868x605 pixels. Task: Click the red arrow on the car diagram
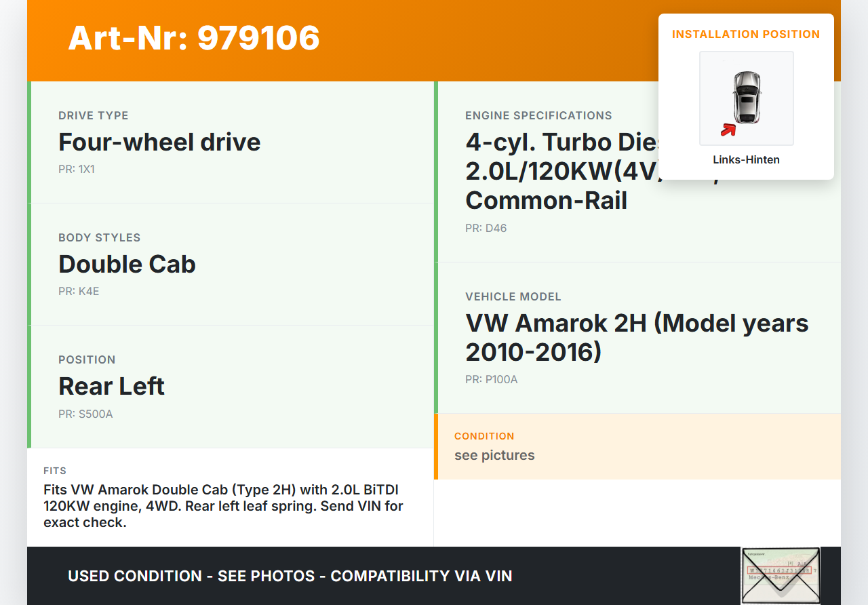point(728,130)
